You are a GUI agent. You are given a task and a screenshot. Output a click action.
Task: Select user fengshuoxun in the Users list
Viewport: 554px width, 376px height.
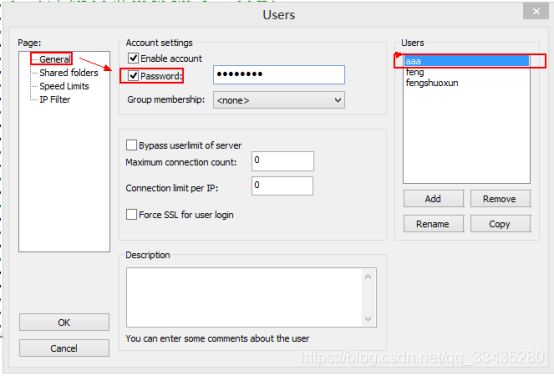[x=466, y=83]
